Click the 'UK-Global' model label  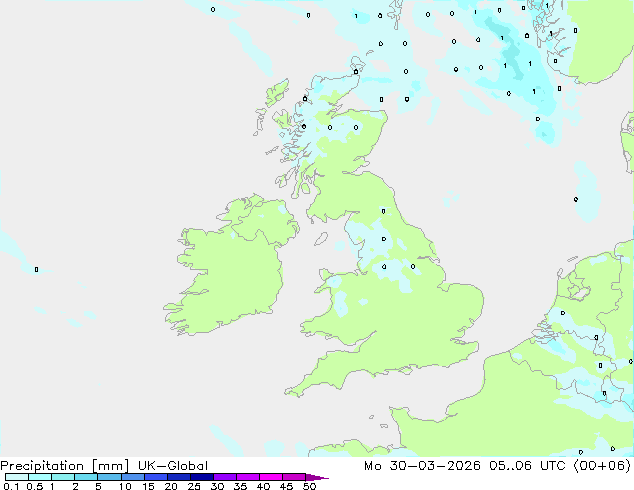coord(173,466)
